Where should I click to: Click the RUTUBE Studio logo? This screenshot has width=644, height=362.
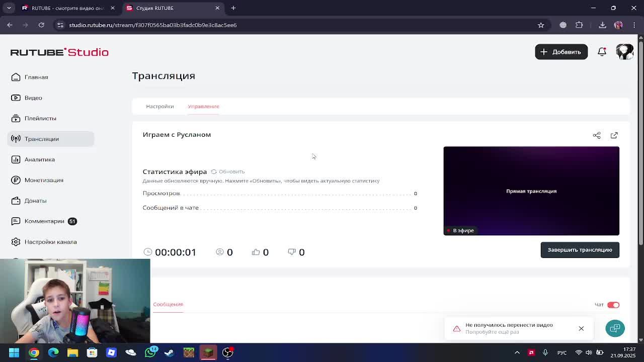click(59, 52)
